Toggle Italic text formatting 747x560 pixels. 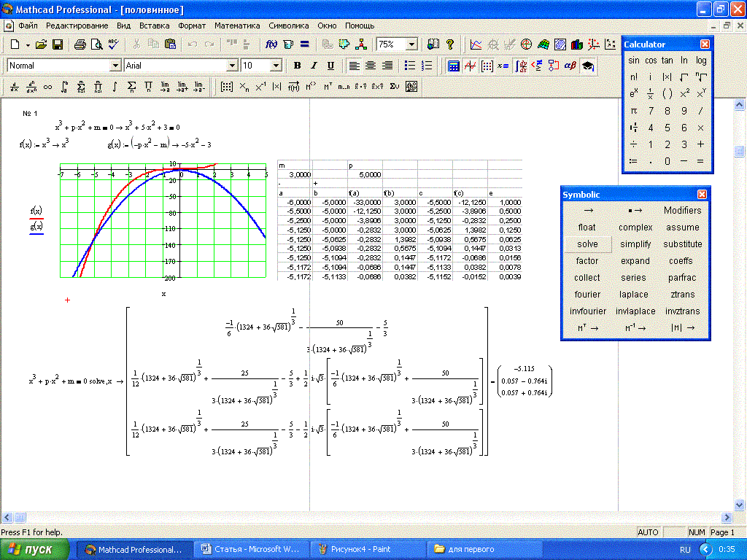(x=314, y=66)
